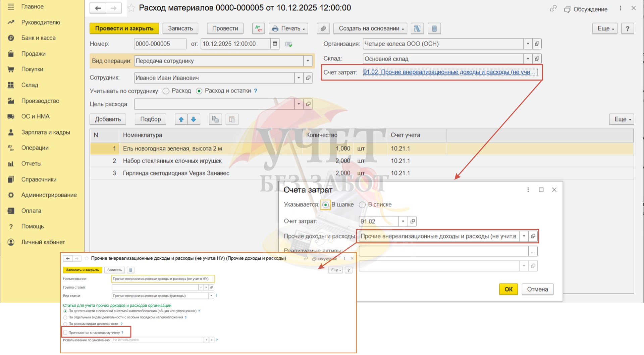Expand the "Организация" dropdown list
The width and height of the screenshot is (644, 355).
click(528, 44)
